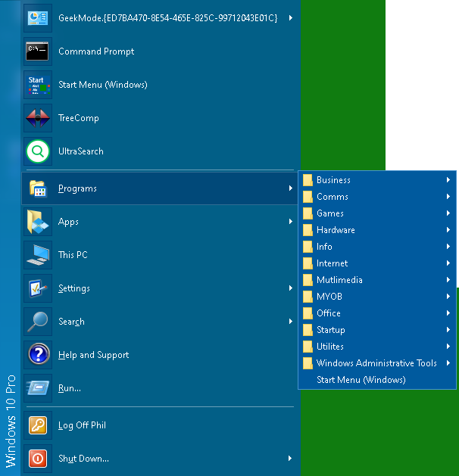Click the Comms folder icon
This screenshot has width=459, height=476.
[308, 197]
